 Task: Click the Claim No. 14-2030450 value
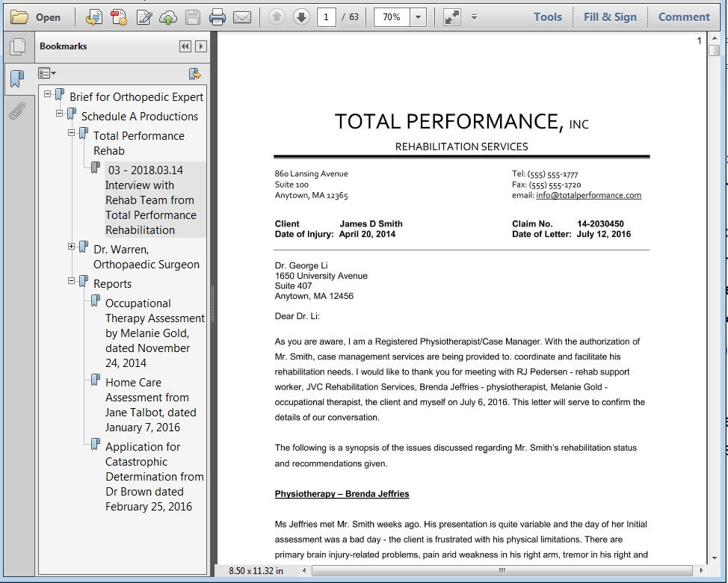click(x=600, y=223)
